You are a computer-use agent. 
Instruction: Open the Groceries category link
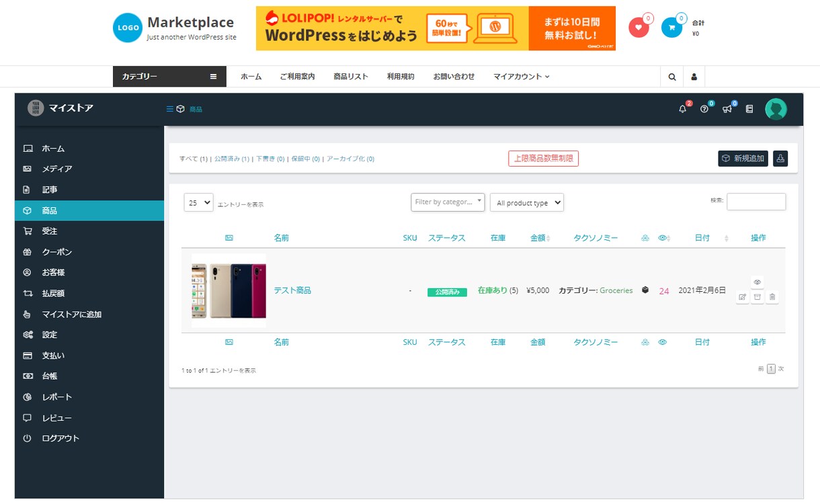click(x=616, y=290)
